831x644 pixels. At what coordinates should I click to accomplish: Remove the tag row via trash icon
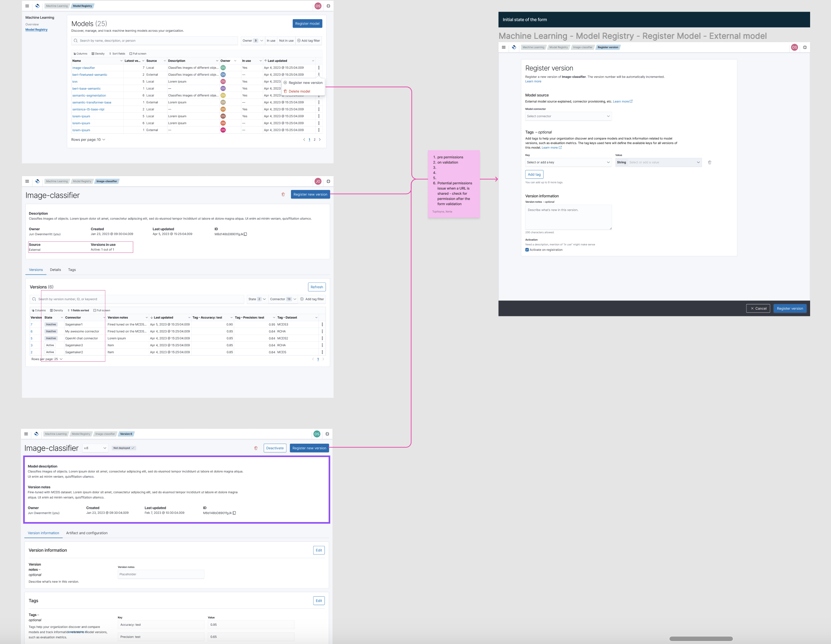pos(710,162)
